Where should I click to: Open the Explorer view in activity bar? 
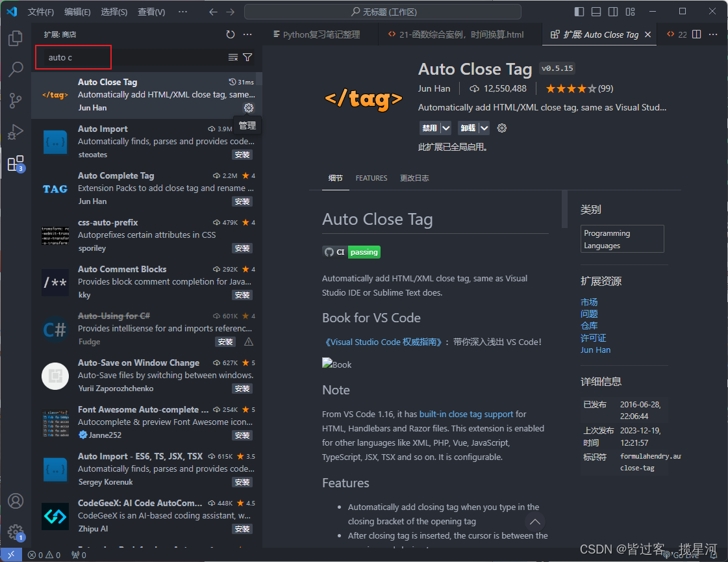coord(16,38)
